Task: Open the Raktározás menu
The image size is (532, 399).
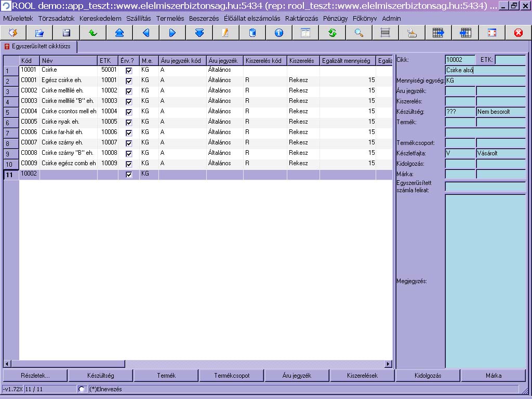Action: click(301, 18)
